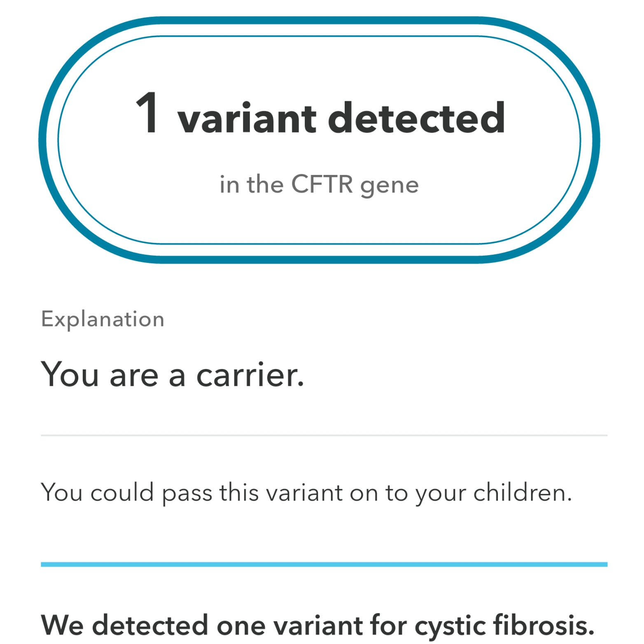Click the word 'We' in the bottom heading

[x=62, y=625]
